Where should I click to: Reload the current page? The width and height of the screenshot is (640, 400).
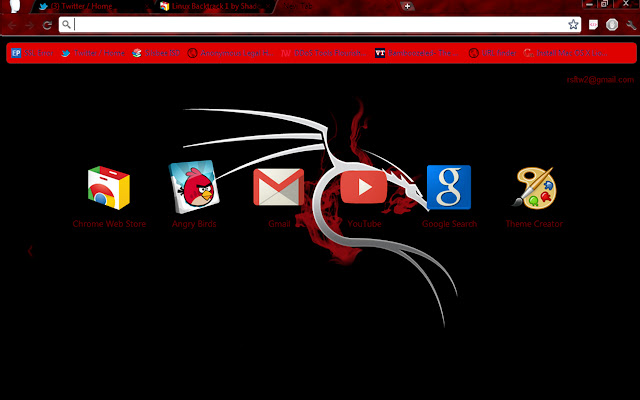click(x=47, y=25)
